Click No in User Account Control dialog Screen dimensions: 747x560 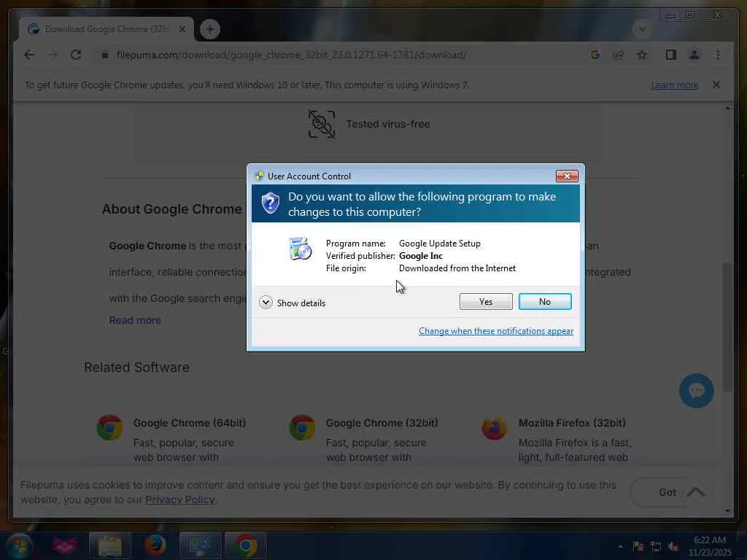544,301
